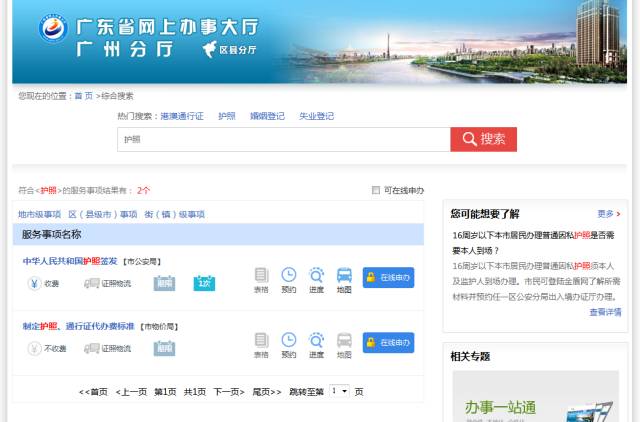This screenshot has height=422, width=640.
Task: Open the page number jump dropdown
Action: pyautogui.click(x=339, y=391)
